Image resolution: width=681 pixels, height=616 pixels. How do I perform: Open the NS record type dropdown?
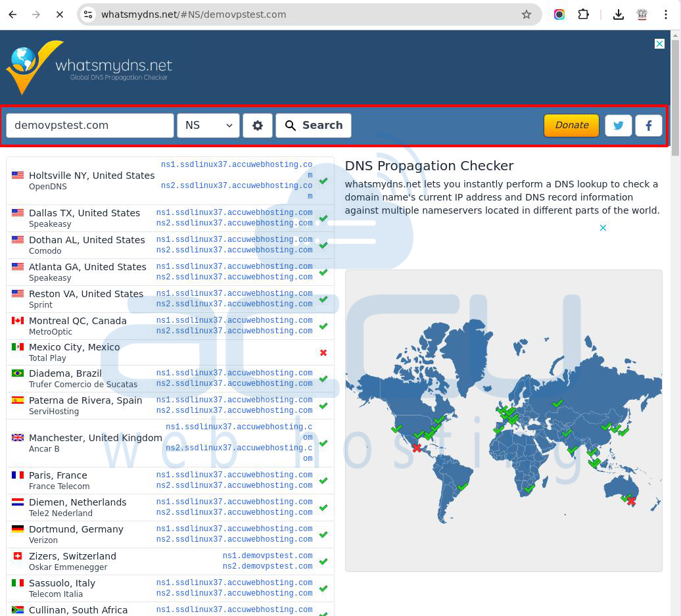pos(208,126)
